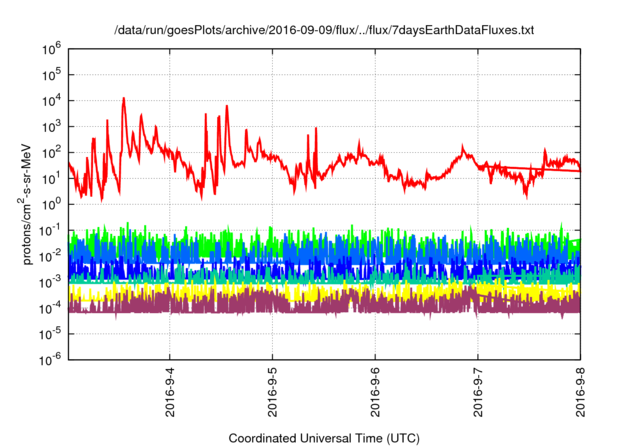This screenshot has width=640, height=448.
Task: Click the 10^-3 y-axis tick label
Action: coord(50,281)
